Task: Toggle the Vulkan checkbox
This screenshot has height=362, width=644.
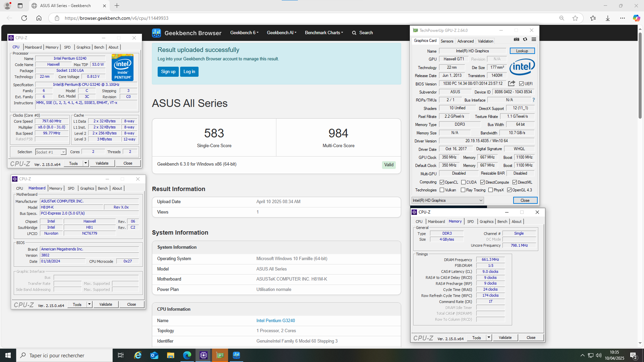Action: point(442,190)
